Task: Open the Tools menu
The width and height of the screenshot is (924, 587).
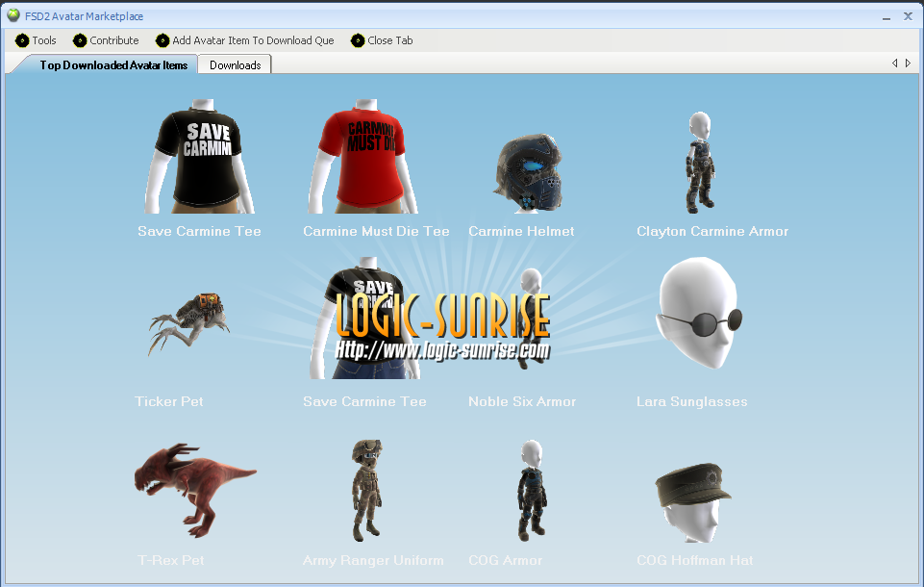Action: (x=36, y=40)
